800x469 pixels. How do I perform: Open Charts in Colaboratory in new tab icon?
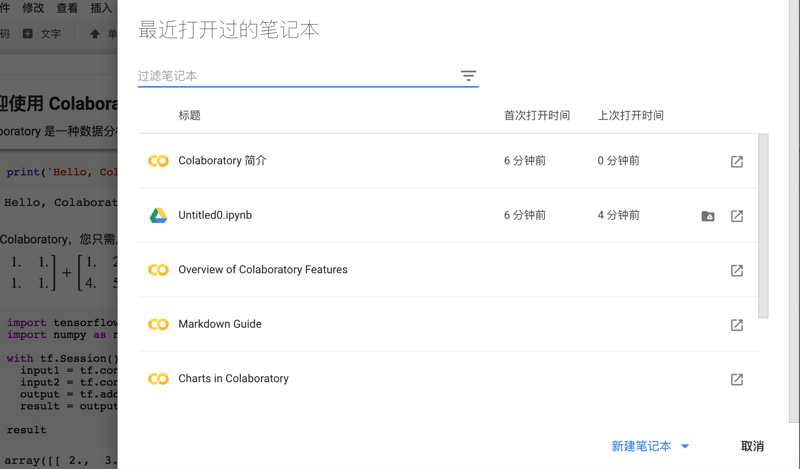click(737, 379)
